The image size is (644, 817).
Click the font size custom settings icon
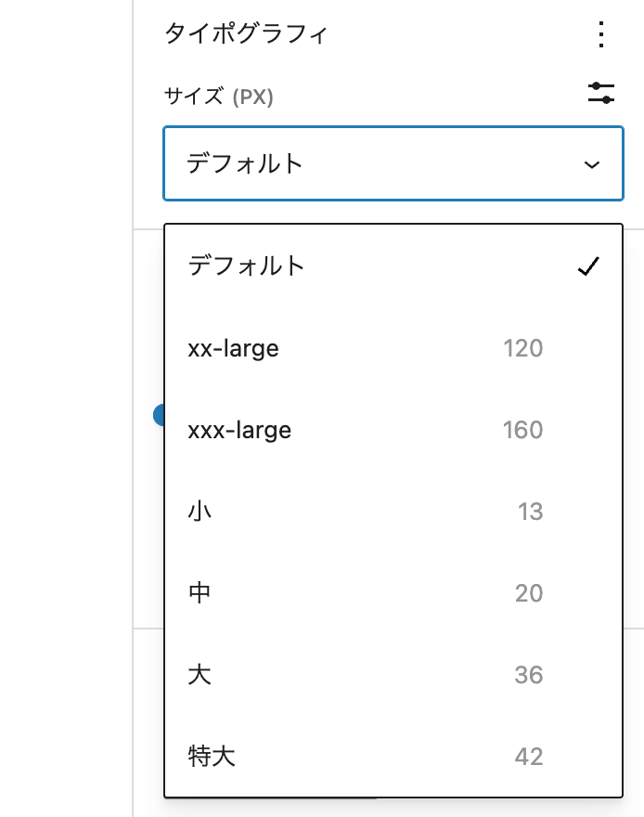pyautogui.click(x=601, y=94)
